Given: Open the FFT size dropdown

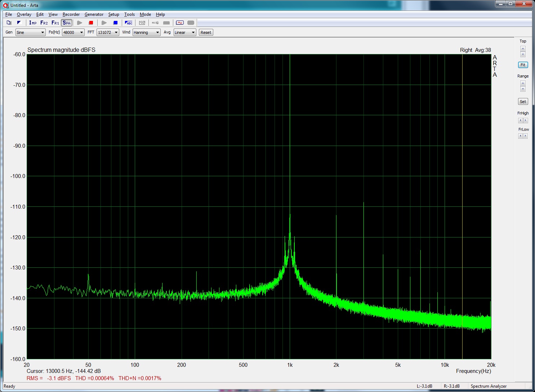Looking at the screenshot, I should tap(108, 32).
